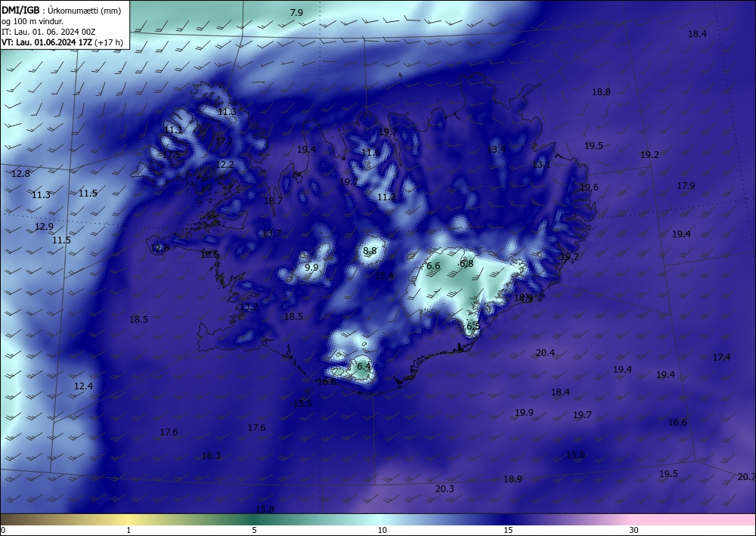The height and width of the screenshot is (536, 756).
Task: Click the 12.4 value over the southwest sea
Action: 83,386
